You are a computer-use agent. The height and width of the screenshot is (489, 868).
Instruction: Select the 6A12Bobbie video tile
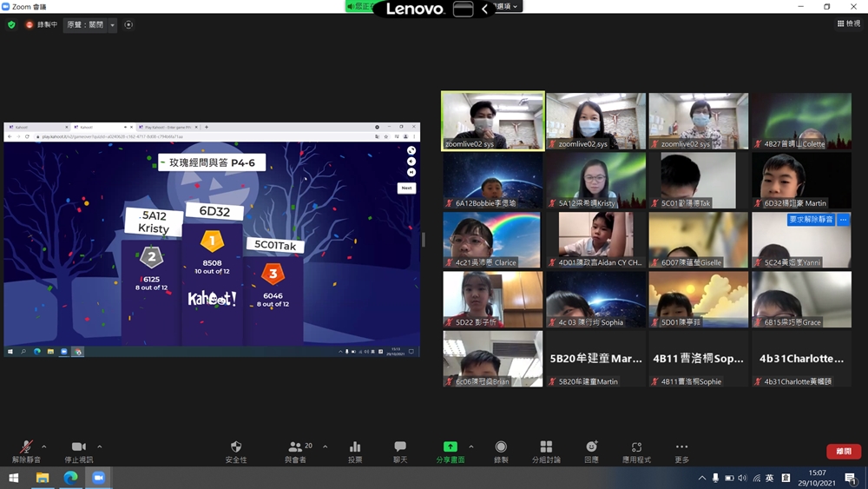click(493, 181)
